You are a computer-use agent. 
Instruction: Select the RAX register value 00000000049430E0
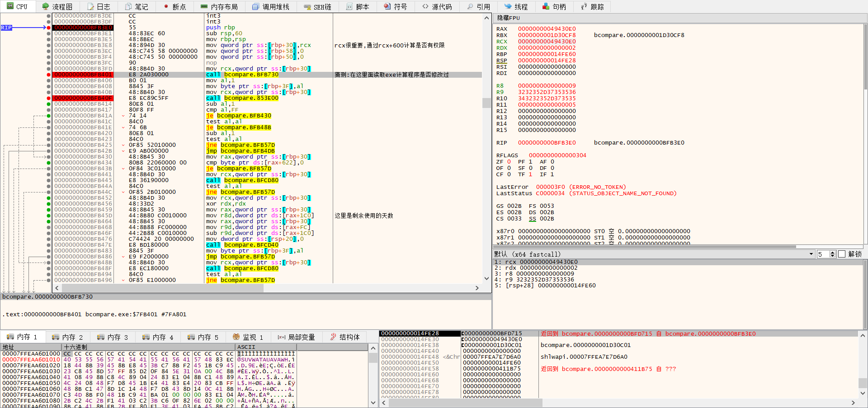coord(547,29)
